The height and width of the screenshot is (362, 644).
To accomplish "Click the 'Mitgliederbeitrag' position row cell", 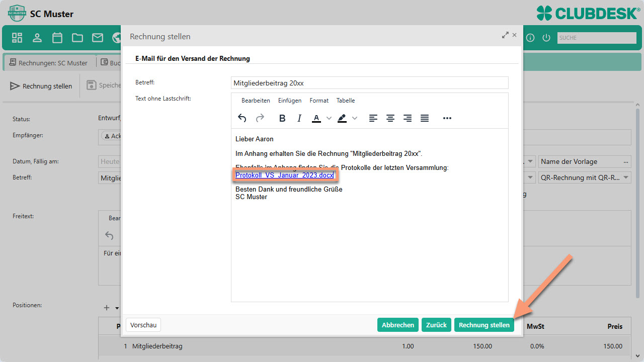I will (x=157, y=346).
